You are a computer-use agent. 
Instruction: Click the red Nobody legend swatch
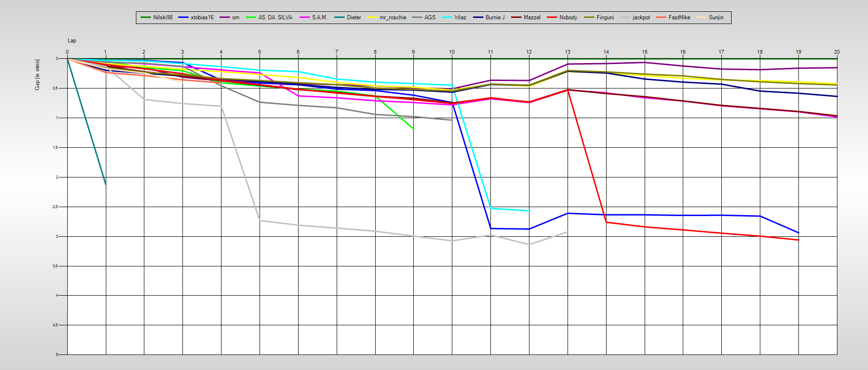coord(552,17)
